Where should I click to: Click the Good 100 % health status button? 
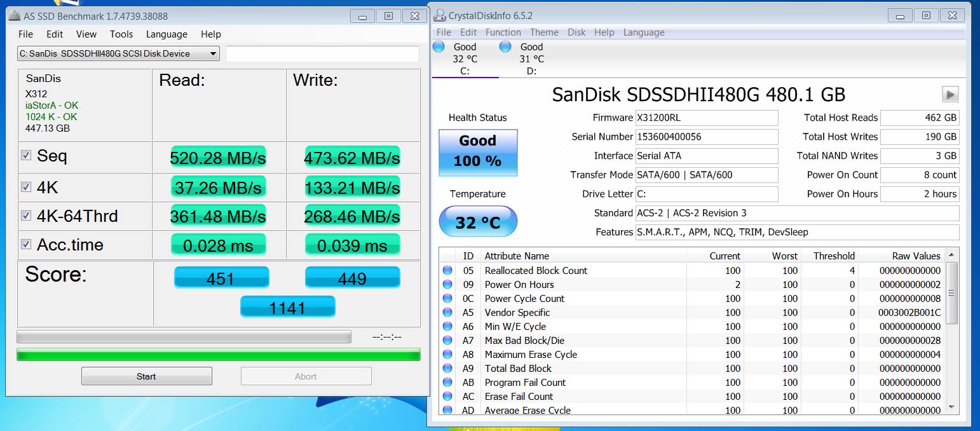(x=478, y=153)
